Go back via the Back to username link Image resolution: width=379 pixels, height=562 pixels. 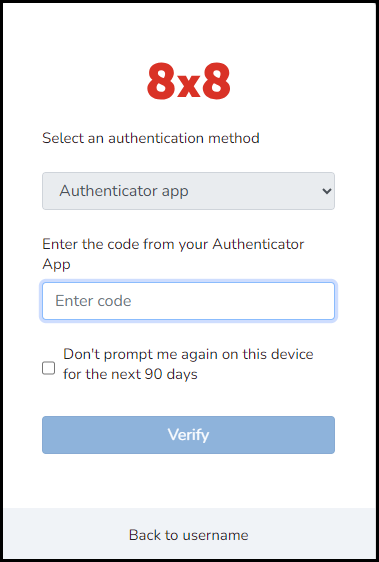189,535
